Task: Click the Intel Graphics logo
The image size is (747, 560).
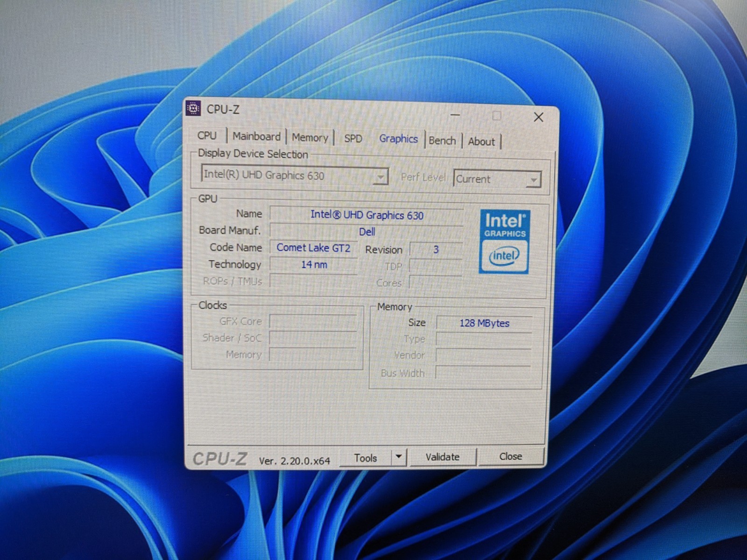Action: [x=504, y=241]
